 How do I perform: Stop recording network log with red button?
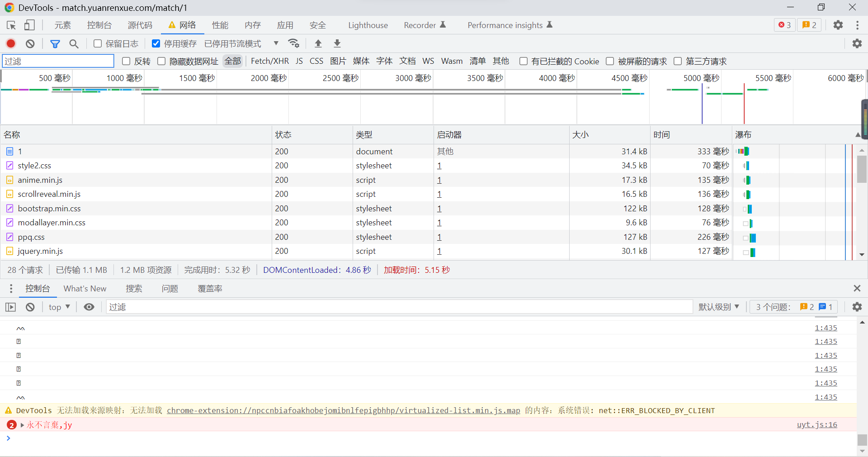click(11, 43)
